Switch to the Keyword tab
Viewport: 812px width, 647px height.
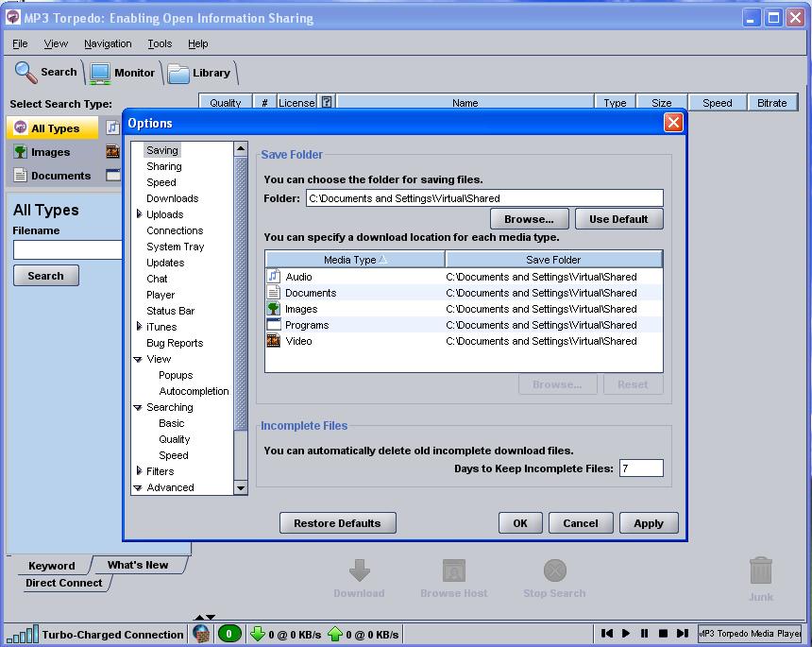pos(52,565)
